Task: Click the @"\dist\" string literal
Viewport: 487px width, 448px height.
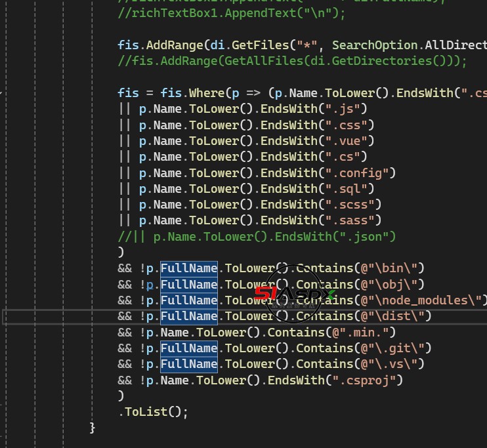Action: pyautogui.click(x=392, y=316)
